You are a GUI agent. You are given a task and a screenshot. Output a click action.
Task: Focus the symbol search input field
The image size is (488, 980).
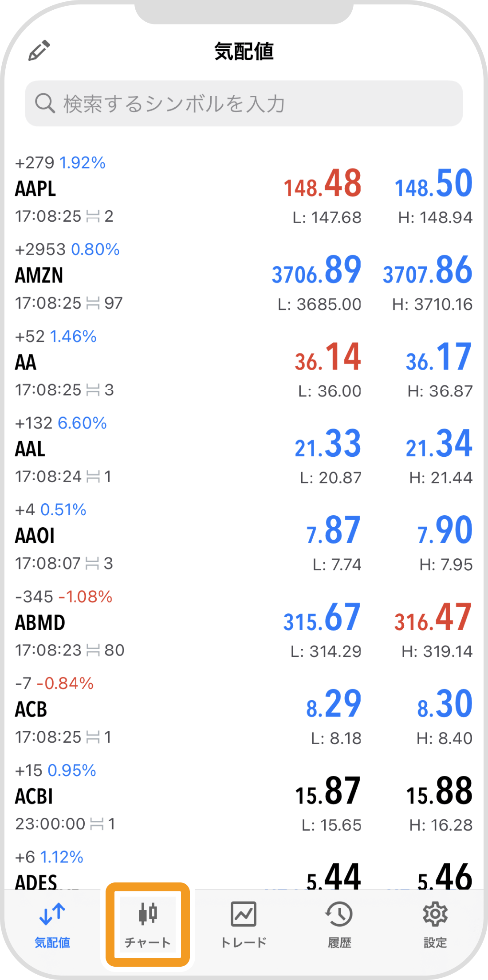point(244,103)
